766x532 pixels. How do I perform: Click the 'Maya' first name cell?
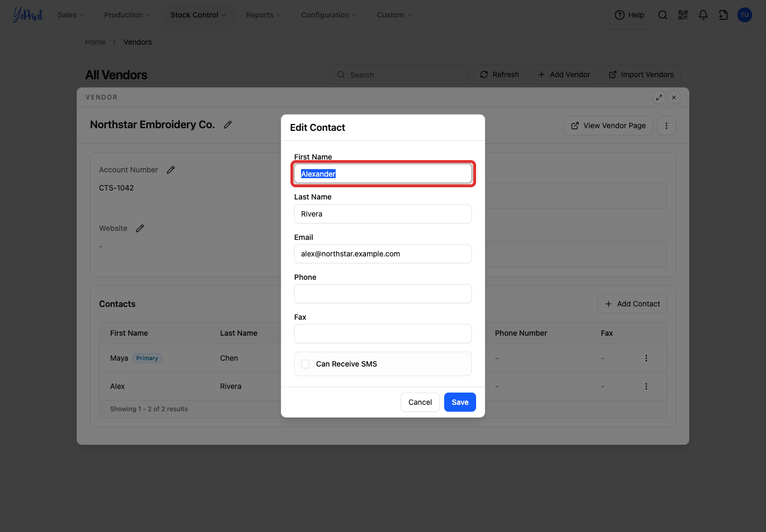pos(119,358)
